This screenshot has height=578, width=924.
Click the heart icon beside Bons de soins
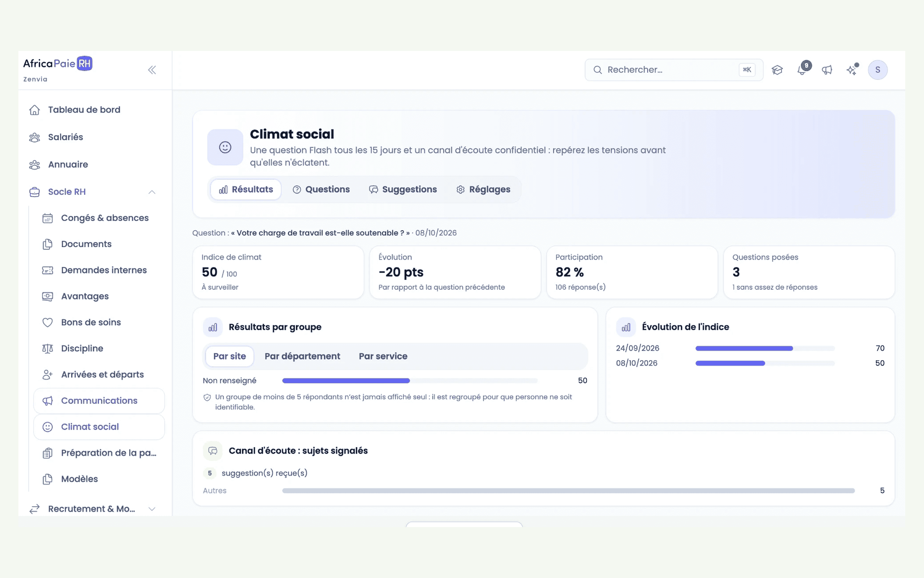point(47,323)
